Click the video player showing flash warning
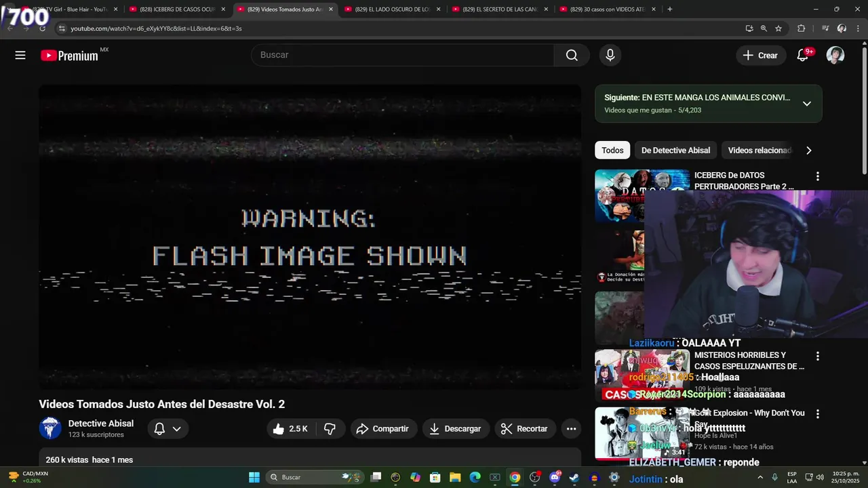The width and height of the screenshot is (868, 488). click(x=310, y=237)
